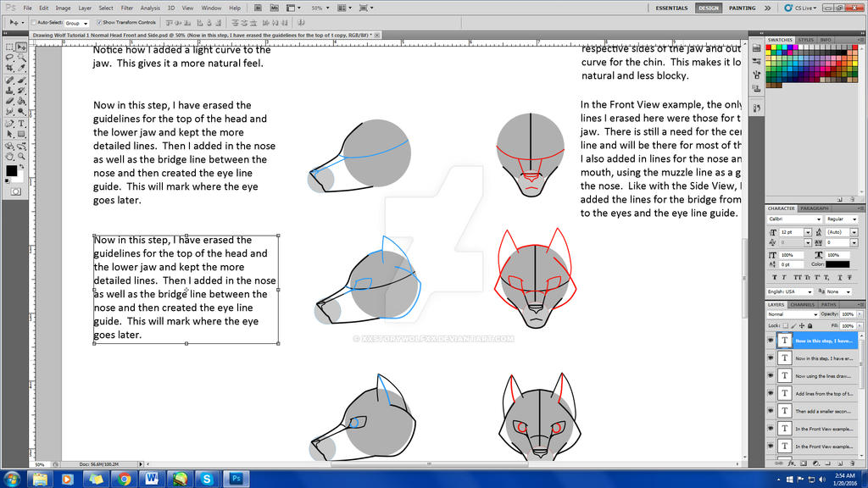The width and height of the screenshot is (868, 488).
Task: Select the Quick Selection tool
Action: pyautogui.click(x=21, y=58)
